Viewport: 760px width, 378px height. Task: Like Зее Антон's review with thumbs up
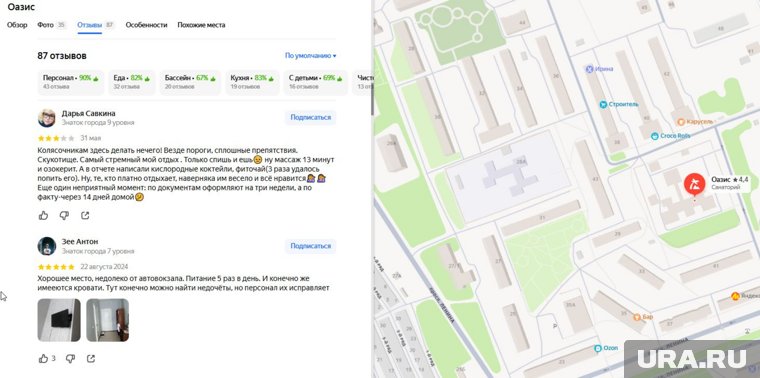(43, 359)
